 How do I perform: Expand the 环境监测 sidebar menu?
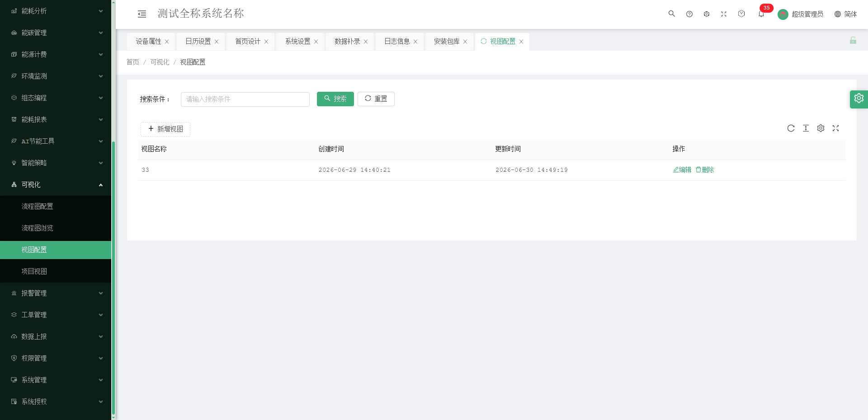pos(56,76)
